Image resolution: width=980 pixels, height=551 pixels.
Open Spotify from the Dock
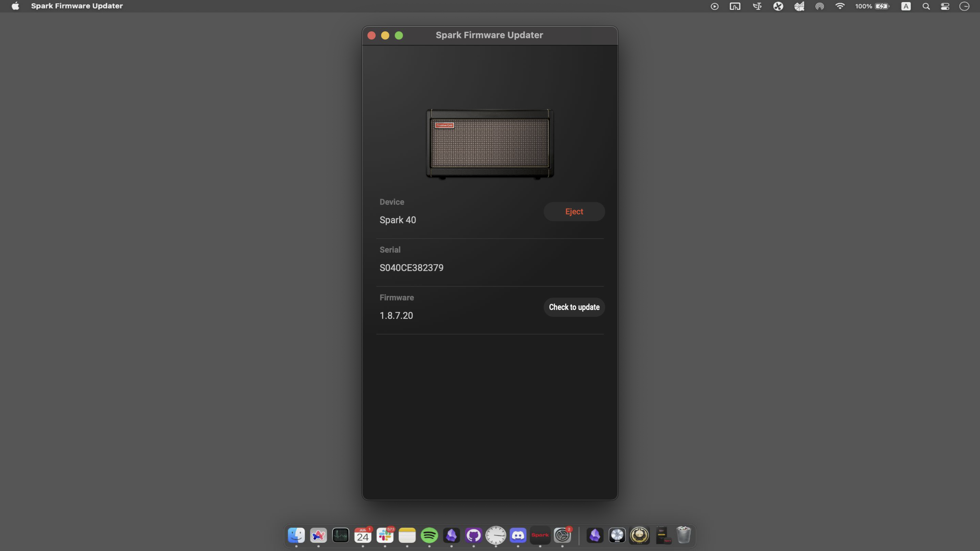click(x=429, y=535)
